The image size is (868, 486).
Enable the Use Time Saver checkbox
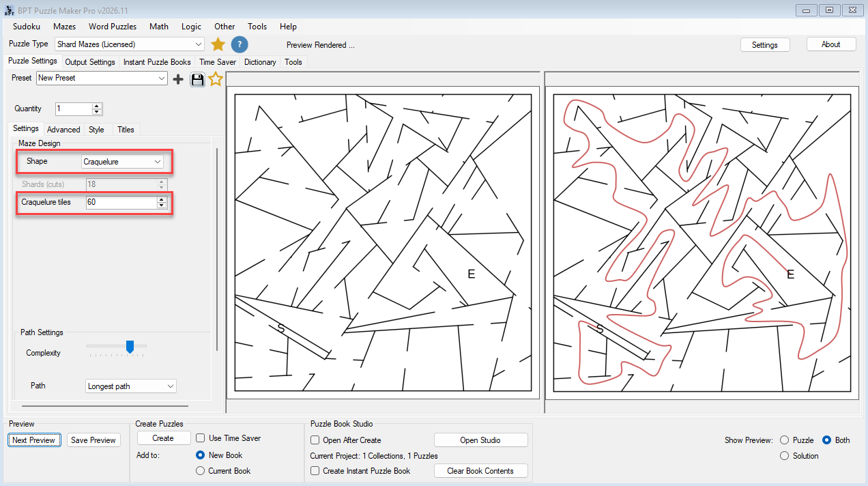click(x=201, y=438)
